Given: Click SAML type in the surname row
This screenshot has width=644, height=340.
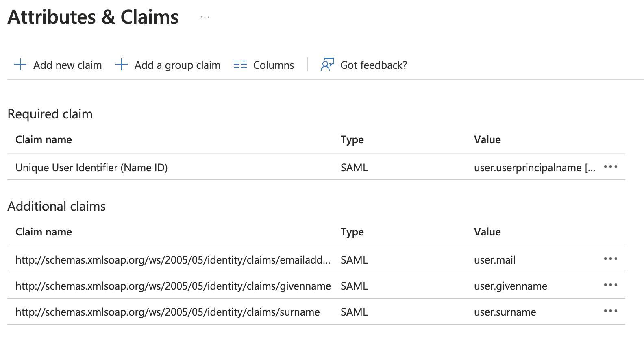Looking at the screenshot, I should coord(354,312).
